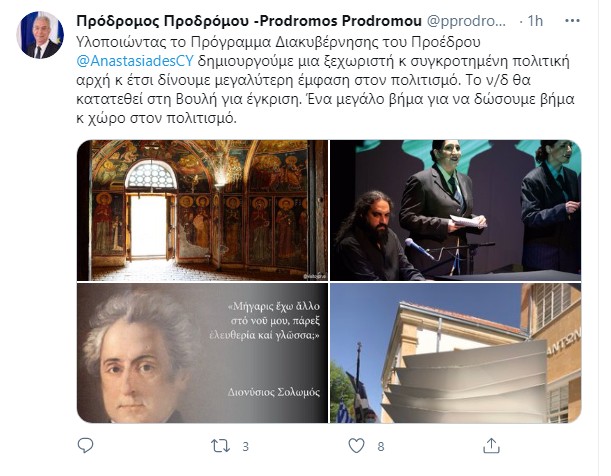
Task: Click the reply speech bubble icon
Action: (x=85, y=446)
